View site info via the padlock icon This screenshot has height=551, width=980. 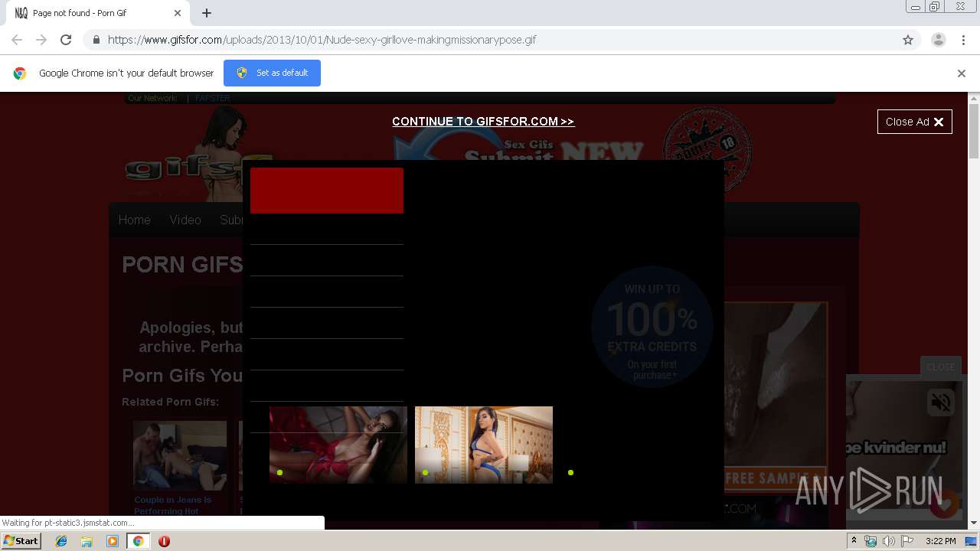pyautogui.click(x=96, y=40)
